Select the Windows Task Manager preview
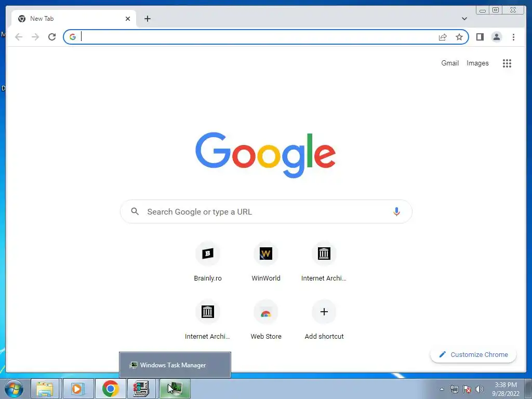This screenshot has width=532, height=399. [x=175, y=365]
